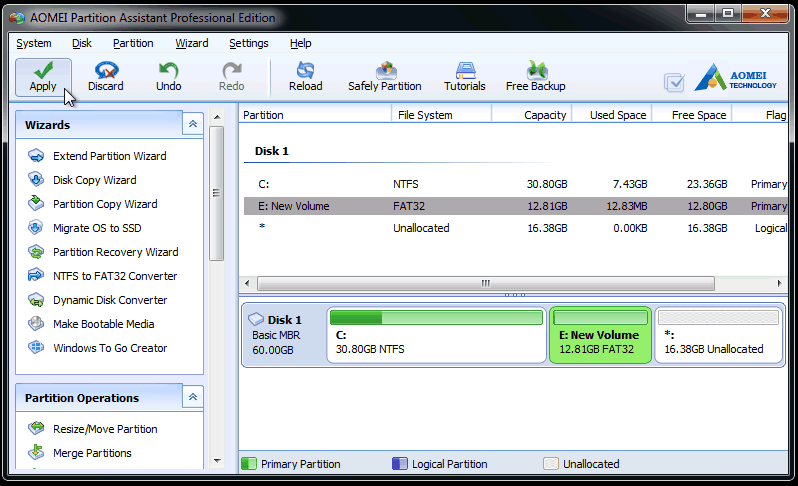Select C: 30.80GB NTFS block in disk map
798x486 pixels.
[437, 335]
